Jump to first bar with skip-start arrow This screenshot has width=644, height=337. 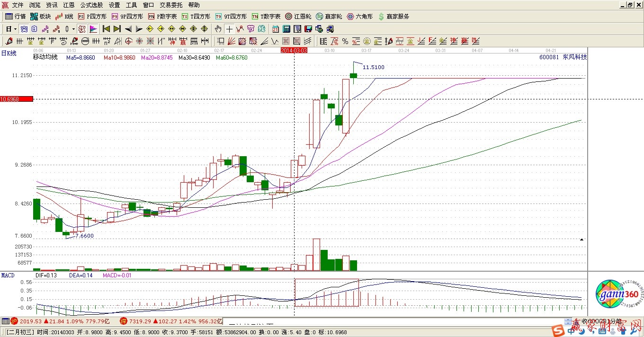pyautogui.click(x=106, y=29)
